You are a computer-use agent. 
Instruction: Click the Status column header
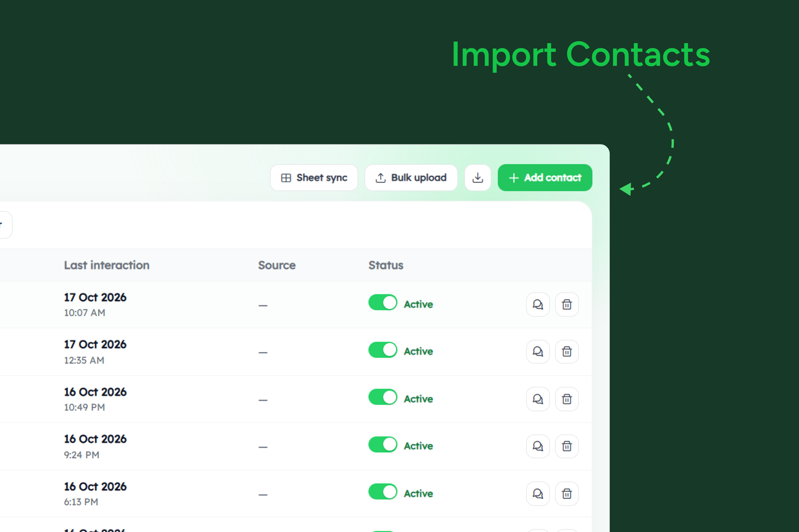[386, 265]
